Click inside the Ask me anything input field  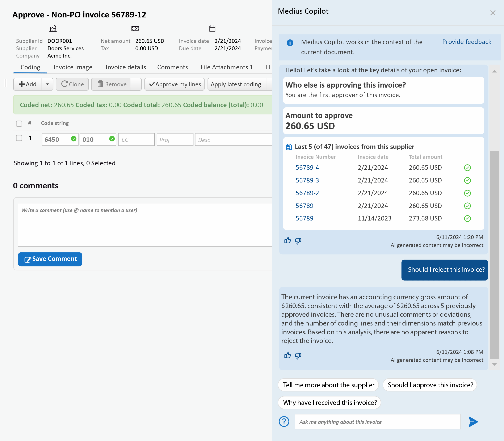coord(369,421)
